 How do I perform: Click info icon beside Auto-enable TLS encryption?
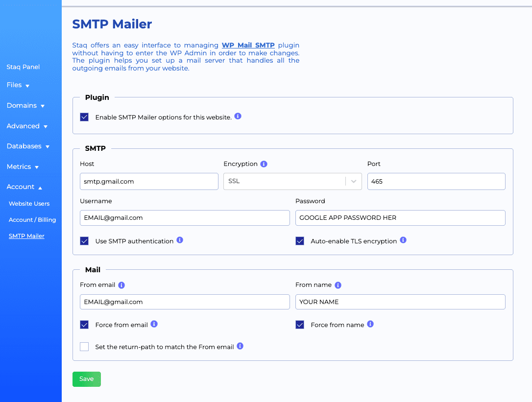(403, 240)
